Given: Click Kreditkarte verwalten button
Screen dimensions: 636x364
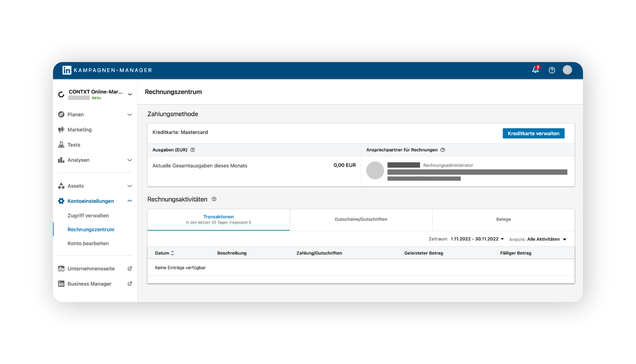Looking at the screenshot, I should tap(533, 133).
